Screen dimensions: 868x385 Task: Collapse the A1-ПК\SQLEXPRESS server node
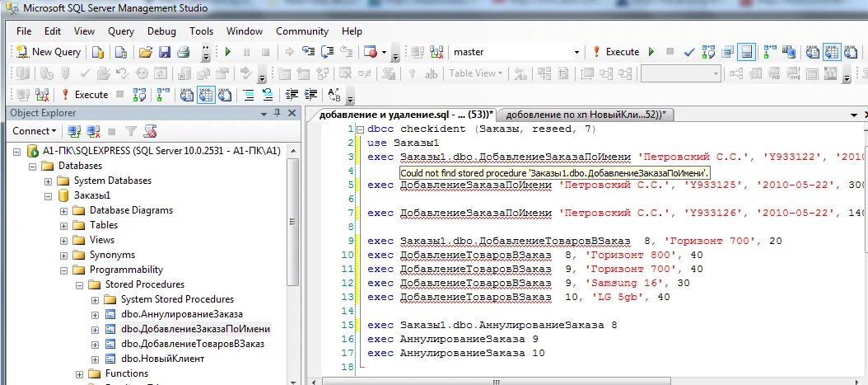point(16,151)
